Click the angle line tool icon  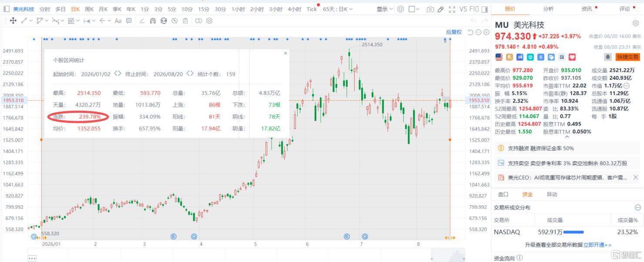pos(142,20)
